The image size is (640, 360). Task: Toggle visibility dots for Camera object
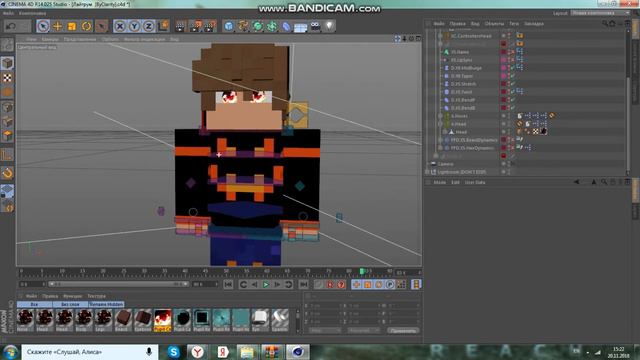click(x=509, y=164)
